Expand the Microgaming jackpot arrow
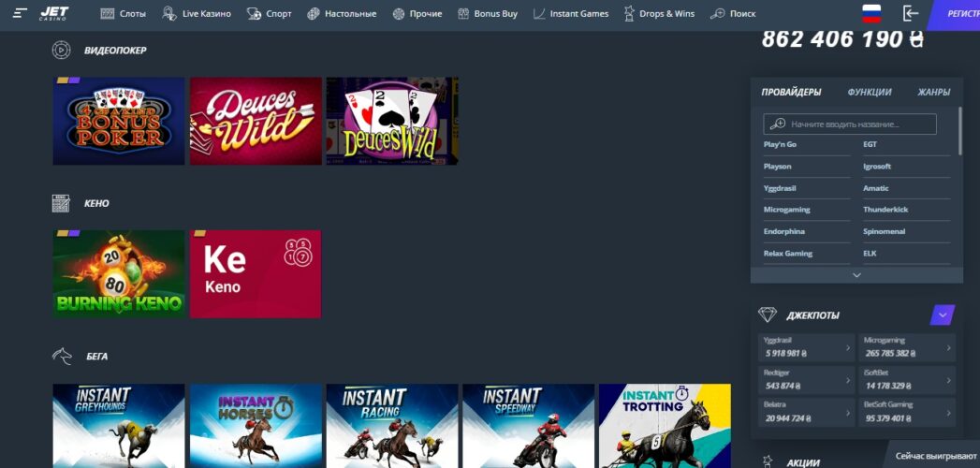The width and height of the screenshot is (980, 468). pos(948,347)
